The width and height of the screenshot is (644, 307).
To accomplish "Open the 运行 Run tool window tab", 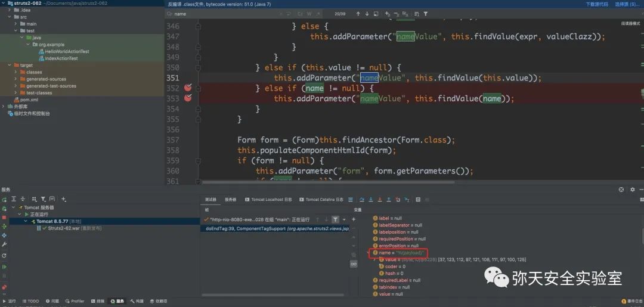I will (x=9, y=301).
